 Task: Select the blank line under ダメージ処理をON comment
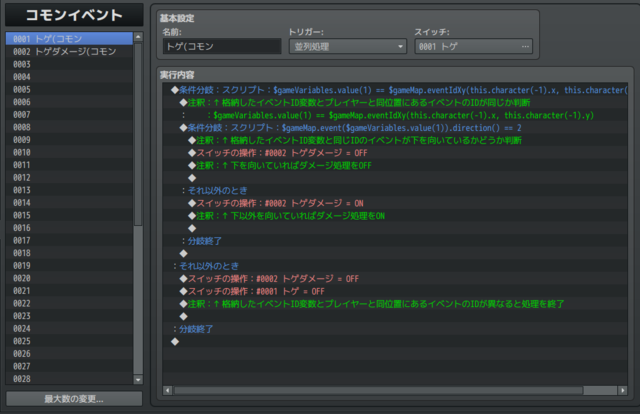(395, 228)
